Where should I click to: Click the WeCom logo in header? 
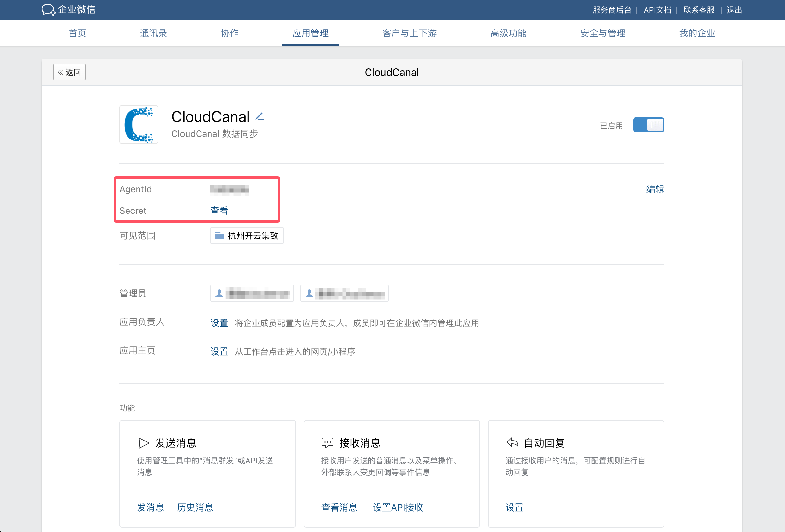point(48,9)
